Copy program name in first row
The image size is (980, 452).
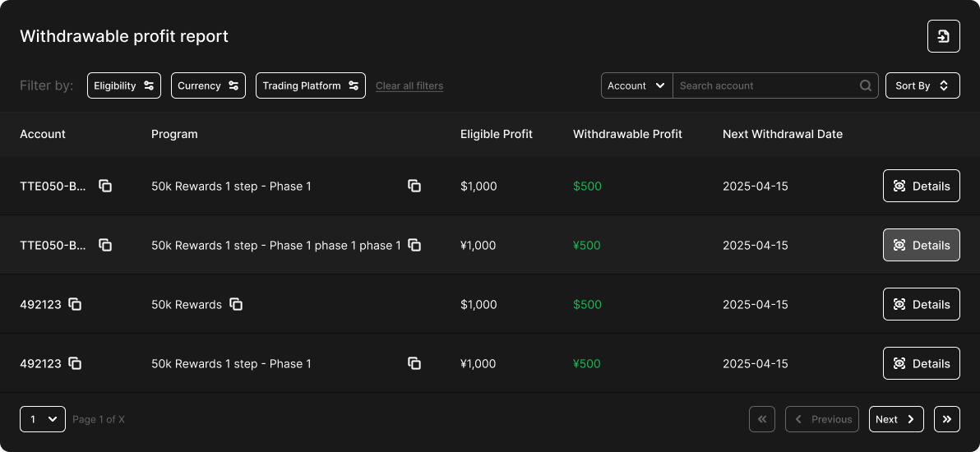click(414, 186)
